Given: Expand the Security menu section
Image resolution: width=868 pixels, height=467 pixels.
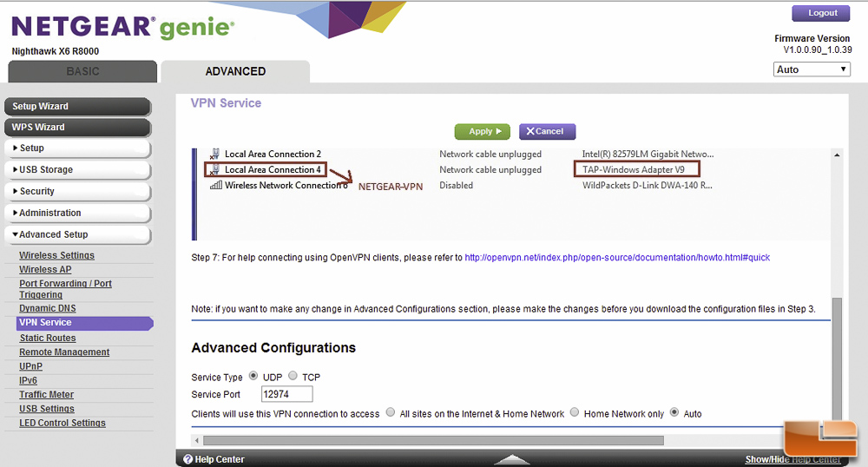Looking at the screenshot, I should 77,192.
